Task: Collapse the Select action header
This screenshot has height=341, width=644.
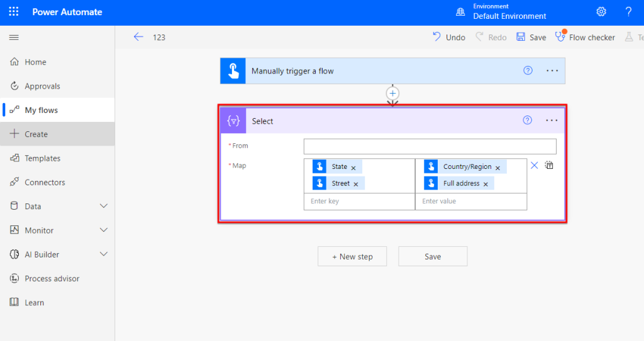Action: [x=392, y=121]
